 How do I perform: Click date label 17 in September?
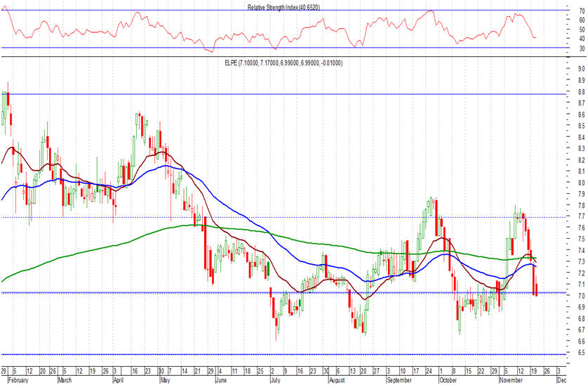point(415,371)
